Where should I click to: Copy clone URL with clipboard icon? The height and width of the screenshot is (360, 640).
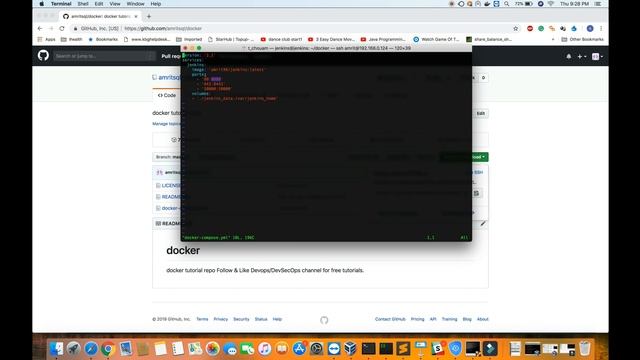click(476, 193)
